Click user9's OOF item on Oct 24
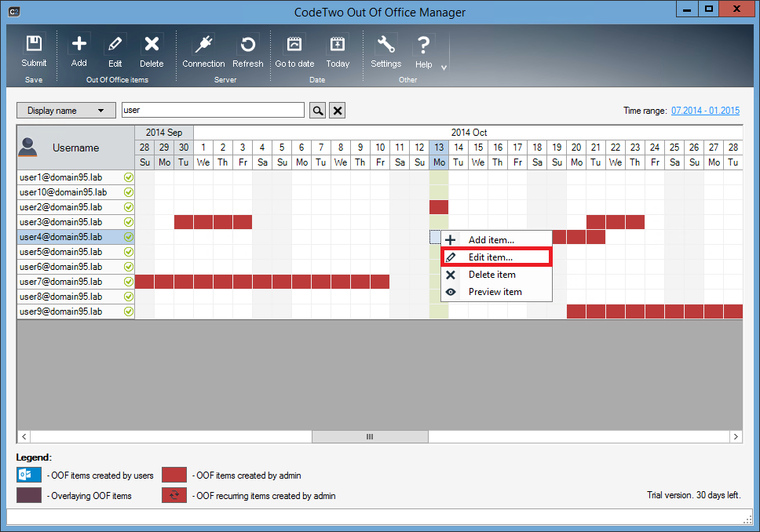Image resolution: width=760 pixels, height=532 pixels. (x=655, y=312)
